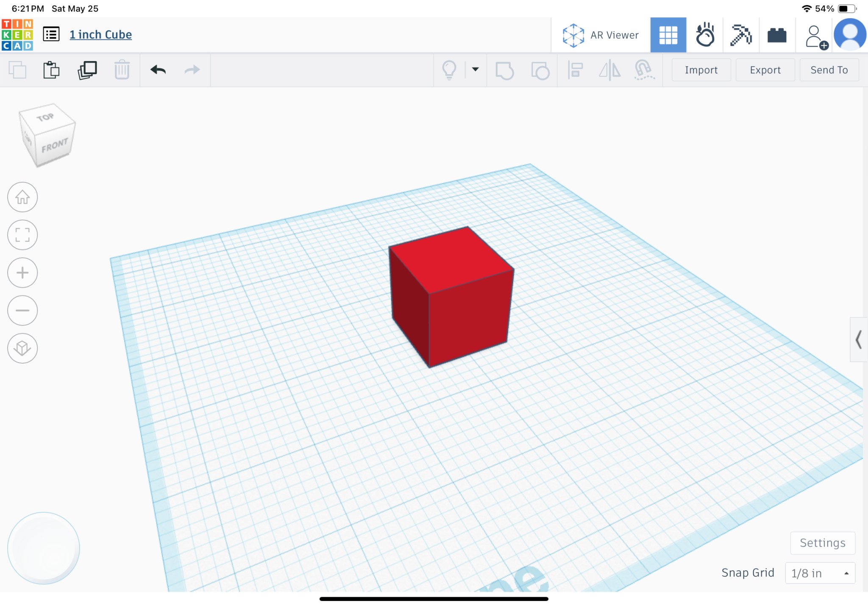Rename the 1 inch Cube title
868x606 pixels.
[x=100, y=34]
